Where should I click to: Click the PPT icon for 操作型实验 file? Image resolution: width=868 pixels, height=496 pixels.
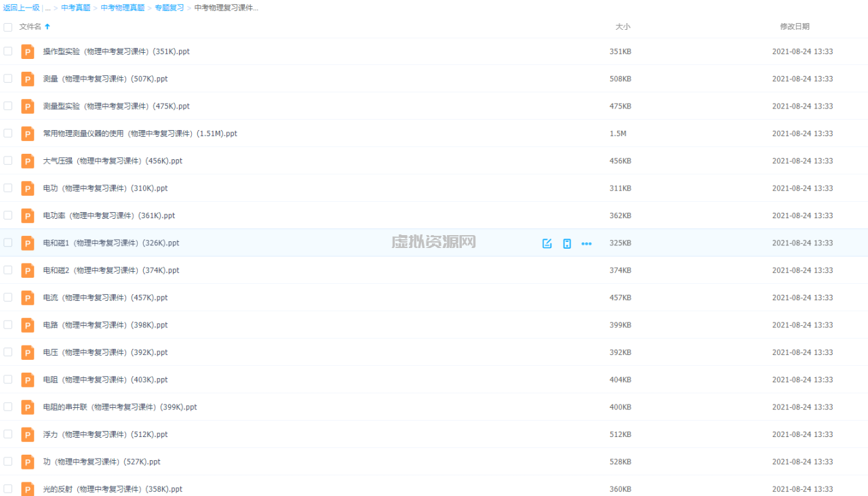pyautogui.click(x=28, y=51)
